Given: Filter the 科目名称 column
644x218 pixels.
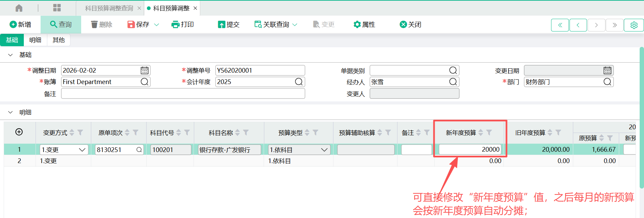Looking at the screenshot, I should click(x=246, y=133).
